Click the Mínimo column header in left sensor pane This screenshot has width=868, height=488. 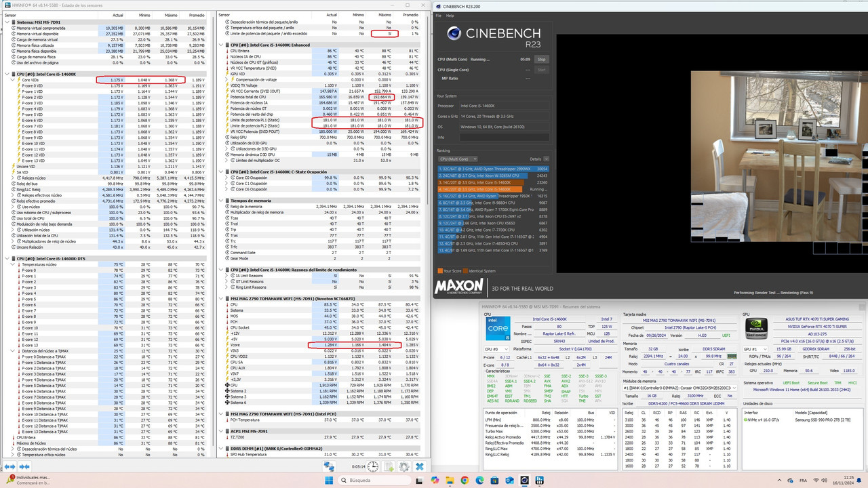144,14
